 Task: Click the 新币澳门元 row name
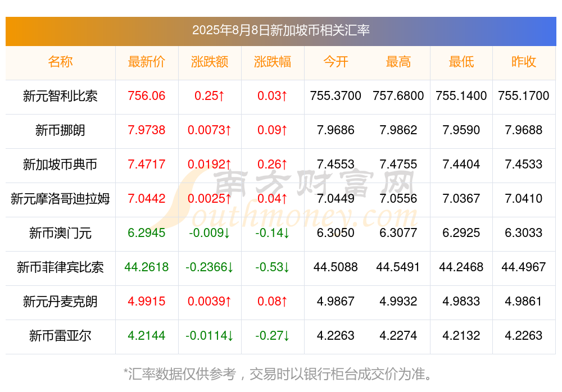click(x=60, y=233)
